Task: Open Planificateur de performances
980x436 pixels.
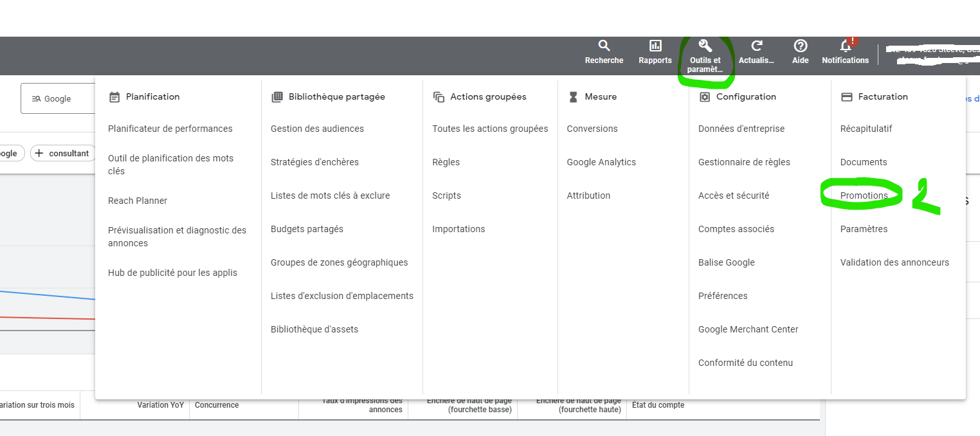Action: [170, 129]
